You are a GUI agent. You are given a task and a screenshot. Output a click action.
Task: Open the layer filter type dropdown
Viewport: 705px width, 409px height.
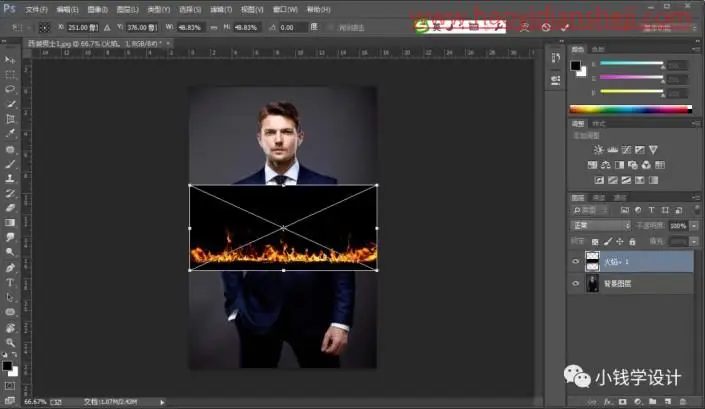(x=591, y=210)
